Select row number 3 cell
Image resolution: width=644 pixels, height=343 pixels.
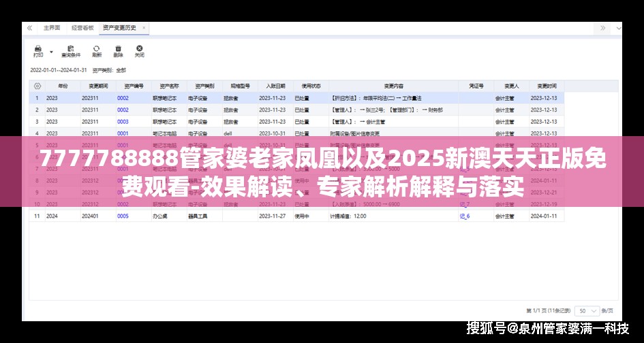[x=37, y=122]
